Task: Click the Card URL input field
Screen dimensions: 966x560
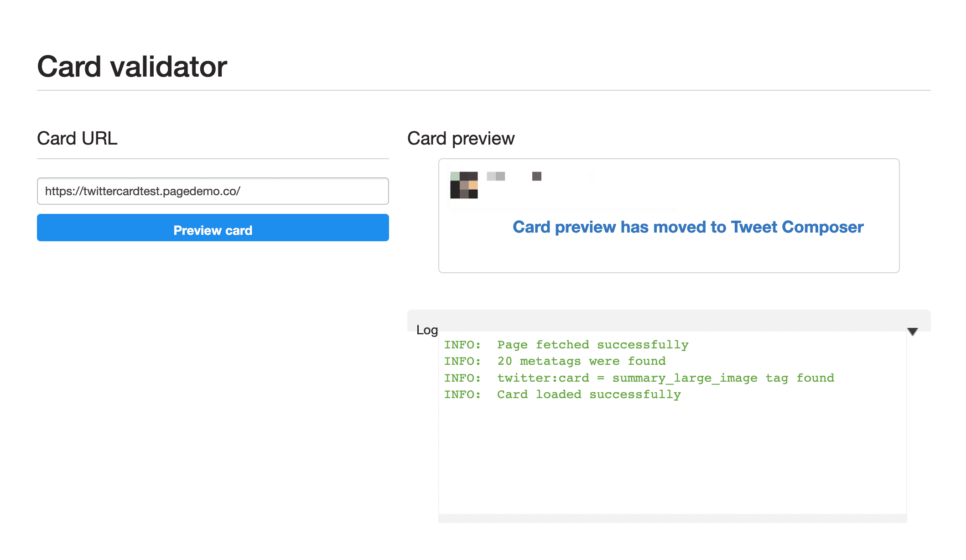Action: (213, 191)
